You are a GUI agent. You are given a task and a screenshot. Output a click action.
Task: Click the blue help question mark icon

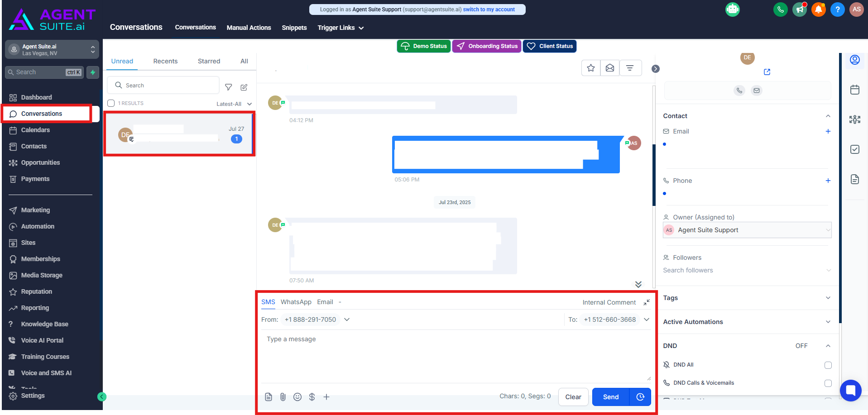pyautogui.click(x=838, y=10)
